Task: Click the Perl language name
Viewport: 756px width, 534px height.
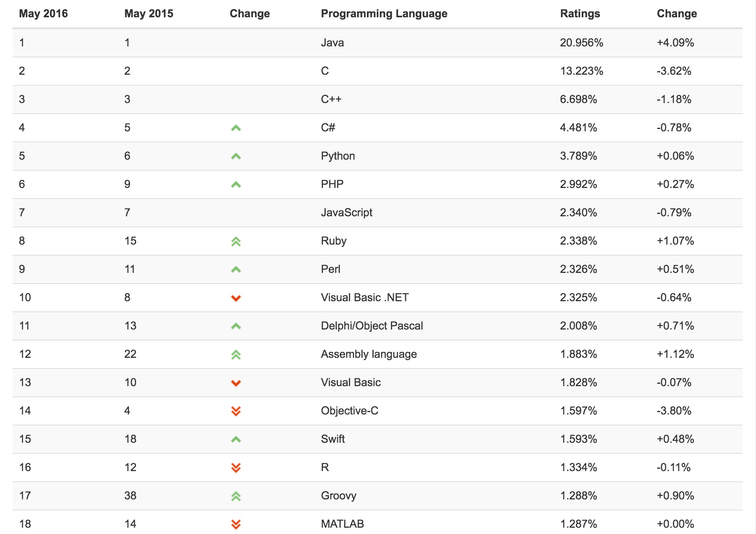Action: pyautogui.click(x=330, y=269)
